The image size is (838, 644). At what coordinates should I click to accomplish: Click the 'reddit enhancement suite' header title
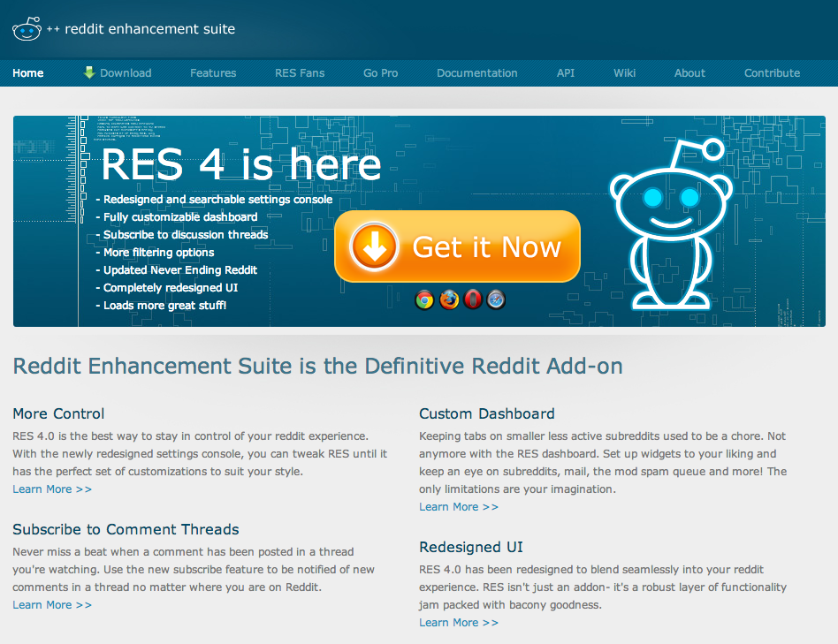tap(149, 29)
